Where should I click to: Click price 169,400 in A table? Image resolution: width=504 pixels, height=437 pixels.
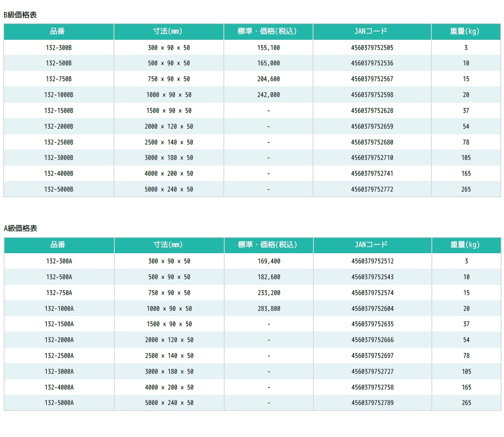(269, 261)
